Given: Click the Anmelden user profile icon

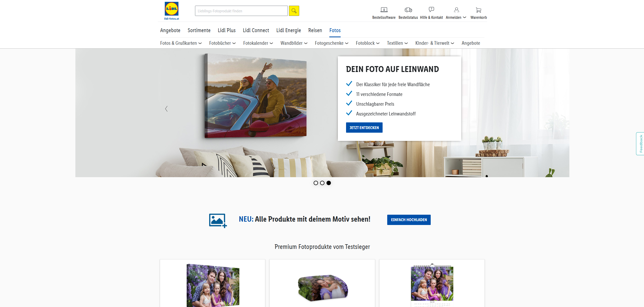Looking at the screenshot, I should pos(456,9).
